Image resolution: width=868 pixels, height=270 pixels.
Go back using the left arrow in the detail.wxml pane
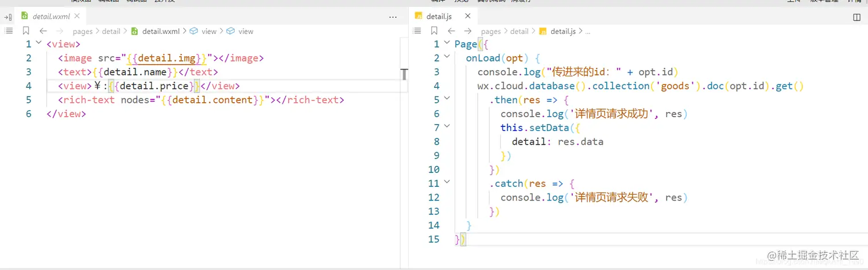click(x=43, y=31)
